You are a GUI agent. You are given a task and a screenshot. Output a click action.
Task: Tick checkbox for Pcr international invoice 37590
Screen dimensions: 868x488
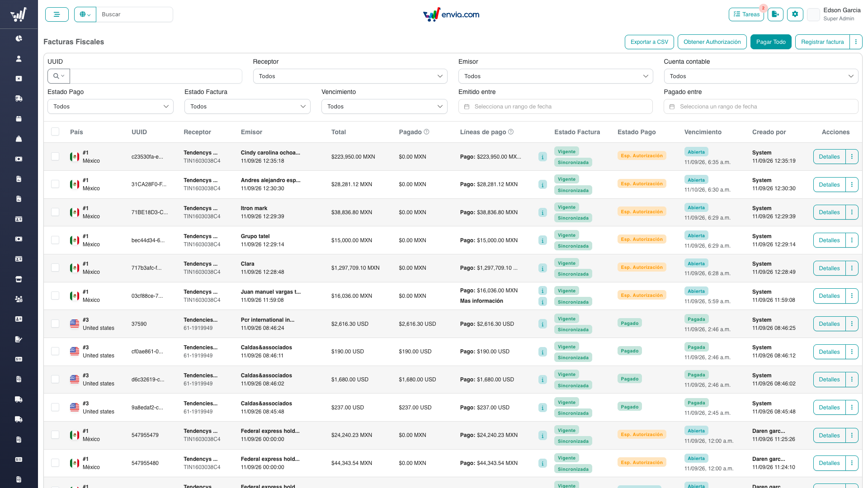[x=55, y=324]
